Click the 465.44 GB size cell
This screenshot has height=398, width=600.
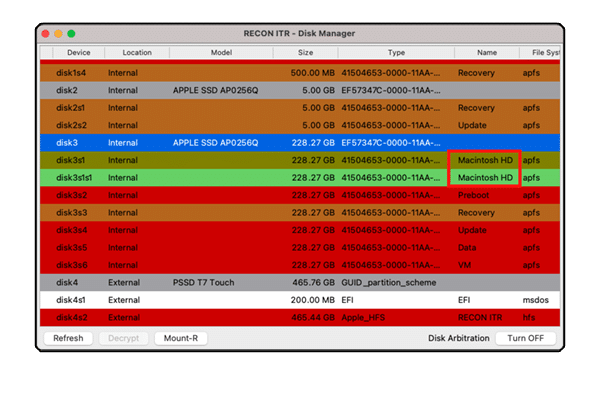pos(313,318)
